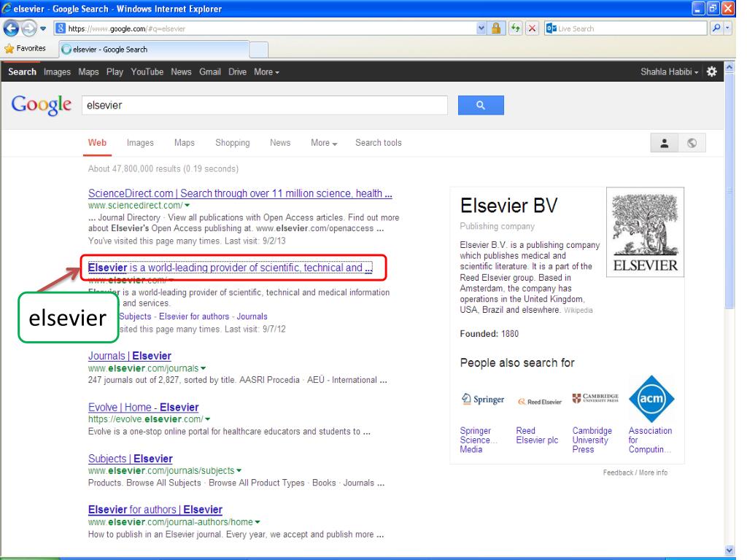Viewport: 747px width, 560px height.
Task: Open the Wikipedia source link
Action: [x=578, y=310]
